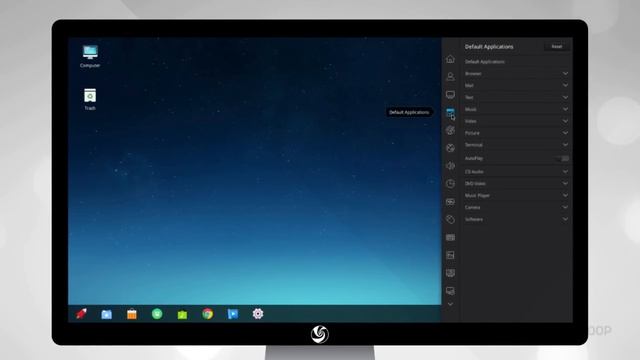Image resolution: width=640 pixels, height=360 pixels.
Task: Open the Trash desktop icon
Action: pyautogui.click(x=90, y=99)
